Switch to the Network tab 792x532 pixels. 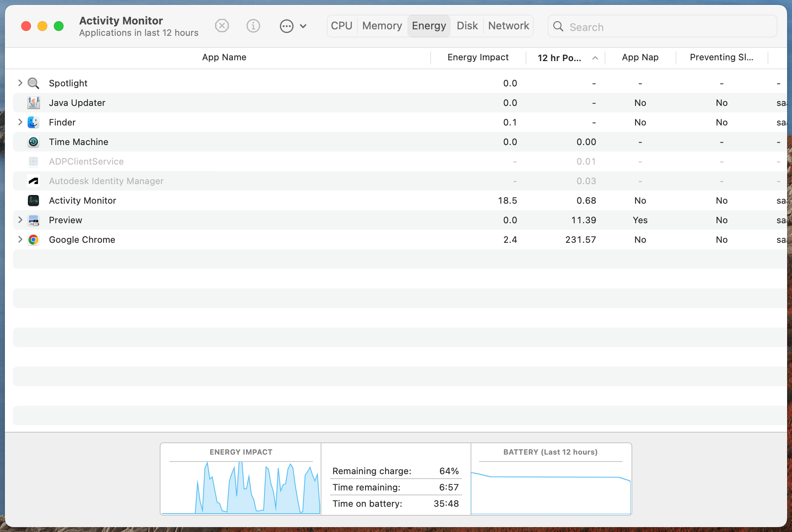[x=508, y=26]
